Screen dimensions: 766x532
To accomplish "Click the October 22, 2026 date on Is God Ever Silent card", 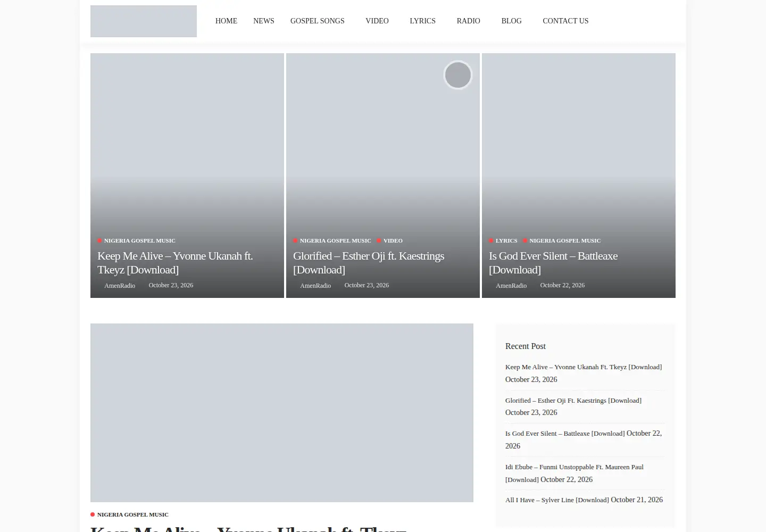I will 562,285.
